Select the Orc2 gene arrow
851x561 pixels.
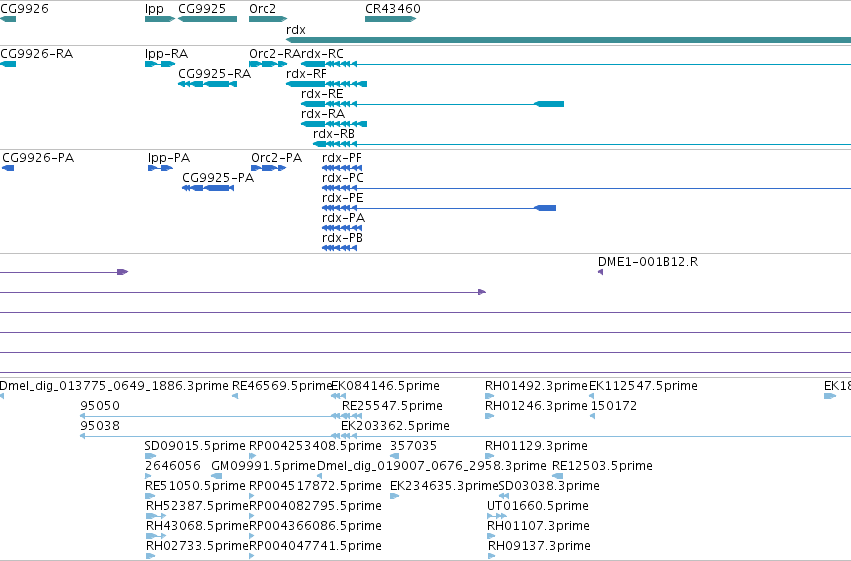point(268,19)
